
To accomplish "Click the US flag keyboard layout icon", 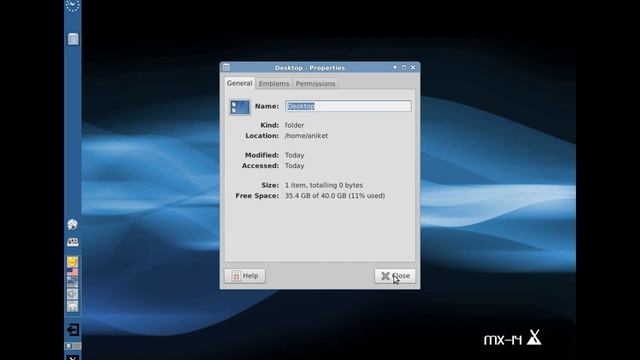I will tap(73, 272).
